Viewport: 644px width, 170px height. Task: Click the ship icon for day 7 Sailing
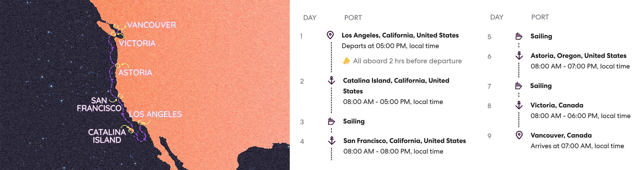click(x=519, y=86)
